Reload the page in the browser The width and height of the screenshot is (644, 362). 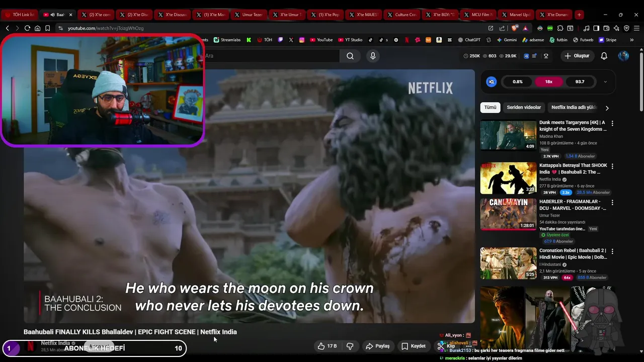tap(27, 28)
